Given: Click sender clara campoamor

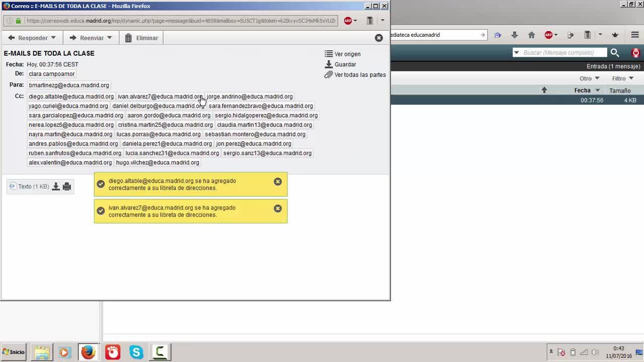Looking at the screenshot, I should pyautogui.click(x=51, y=74).
